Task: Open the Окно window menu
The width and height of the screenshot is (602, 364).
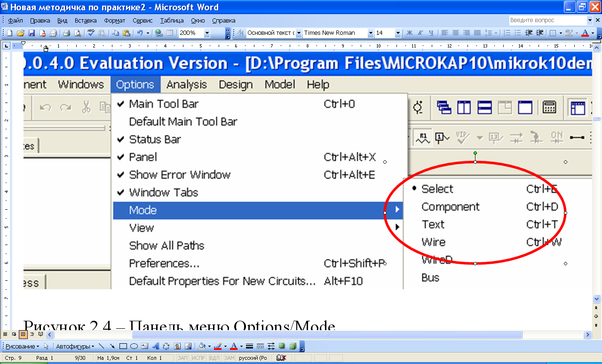Action: pos(198,21)
